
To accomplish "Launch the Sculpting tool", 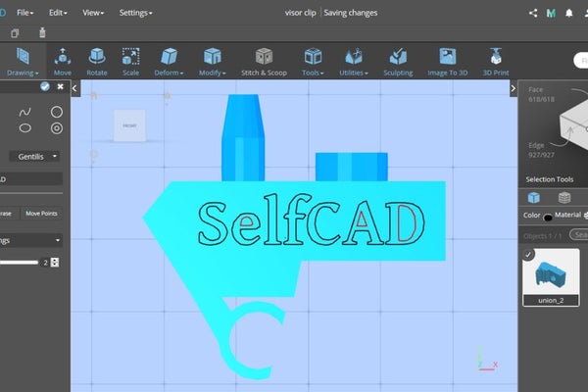I will point(397,61).
